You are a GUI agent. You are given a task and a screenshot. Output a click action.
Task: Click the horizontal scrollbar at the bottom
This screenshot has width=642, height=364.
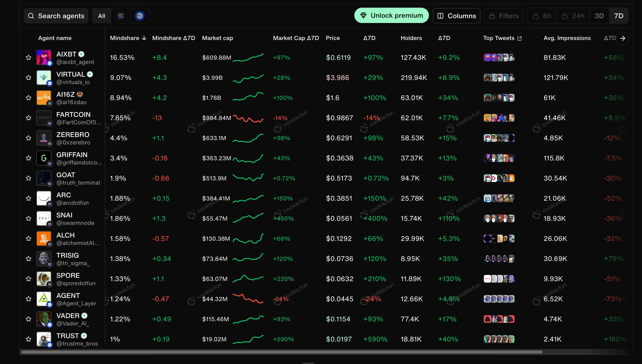pos(282,352)
